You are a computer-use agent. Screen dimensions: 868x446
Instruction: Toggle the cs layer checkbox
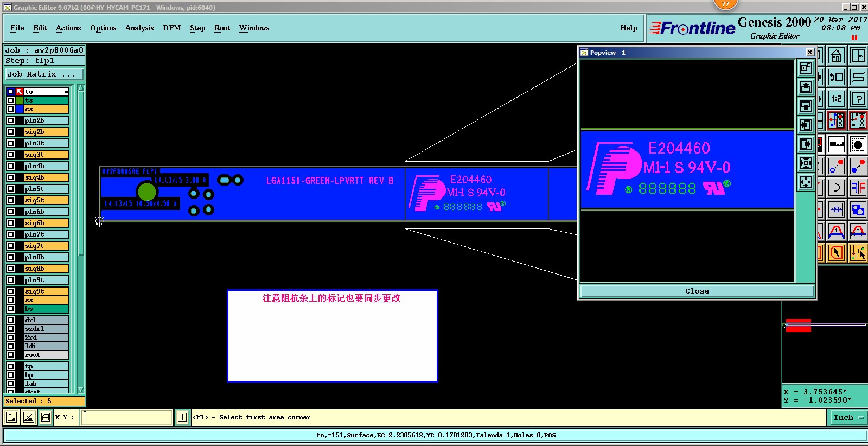click(x=11, y=109)
